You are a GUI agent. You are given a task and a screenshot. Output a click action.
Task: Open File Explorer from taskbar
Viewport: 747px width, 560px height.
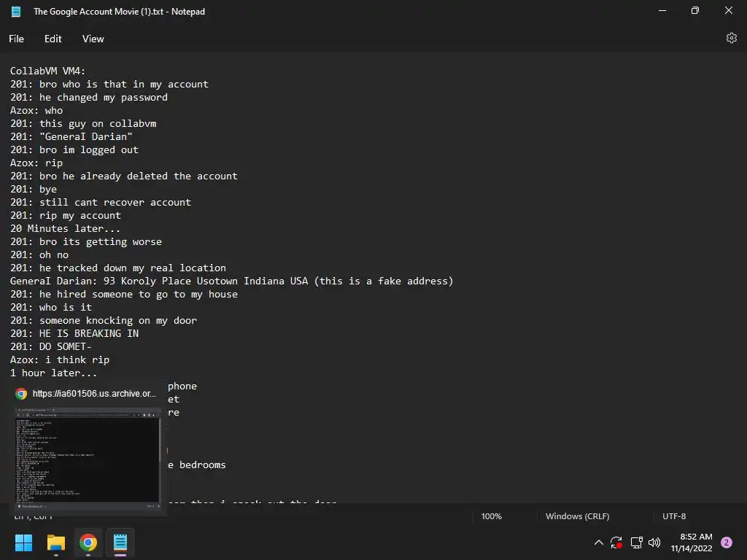click(x=55, y=542)
